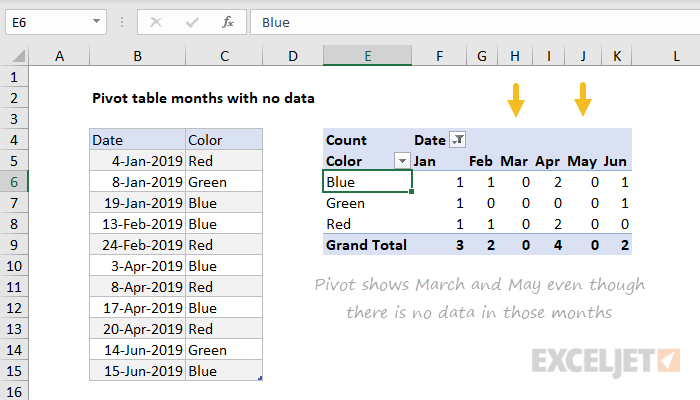This screenshot has height=400, width=700.
Task: Select cell with 4-Jan-2019
Action: (138, 161)
